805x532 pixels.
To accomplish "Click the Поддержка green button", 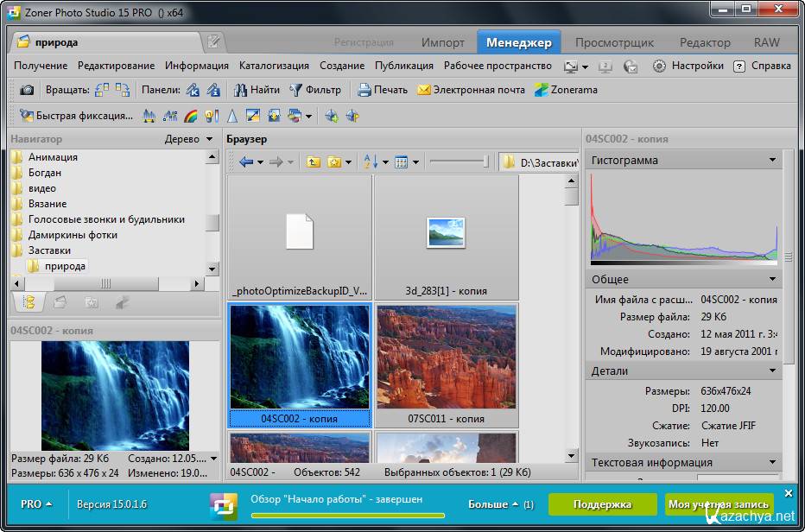I will tap(601, 503).
